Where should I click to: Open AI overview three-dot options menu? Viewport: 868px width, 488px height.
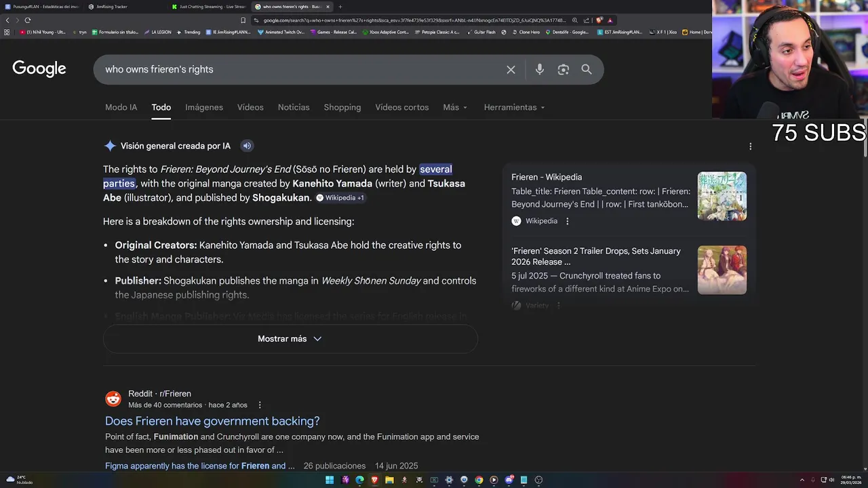click(750, 146)
